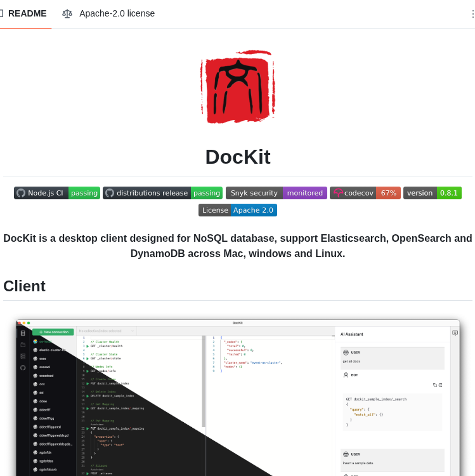Click the database stack icon in screenshot sidebar
The height and width of the screenshot is (476, 475).
click(x=23, y=357)
